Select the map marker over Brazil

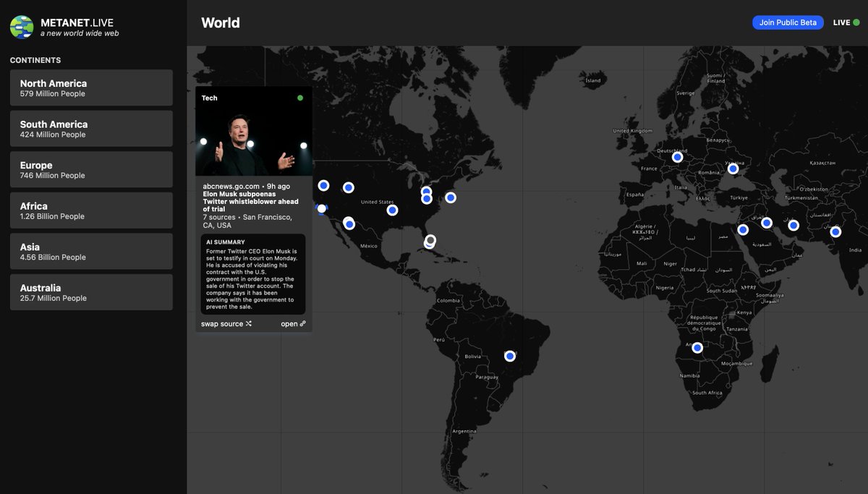coord(510,356)
